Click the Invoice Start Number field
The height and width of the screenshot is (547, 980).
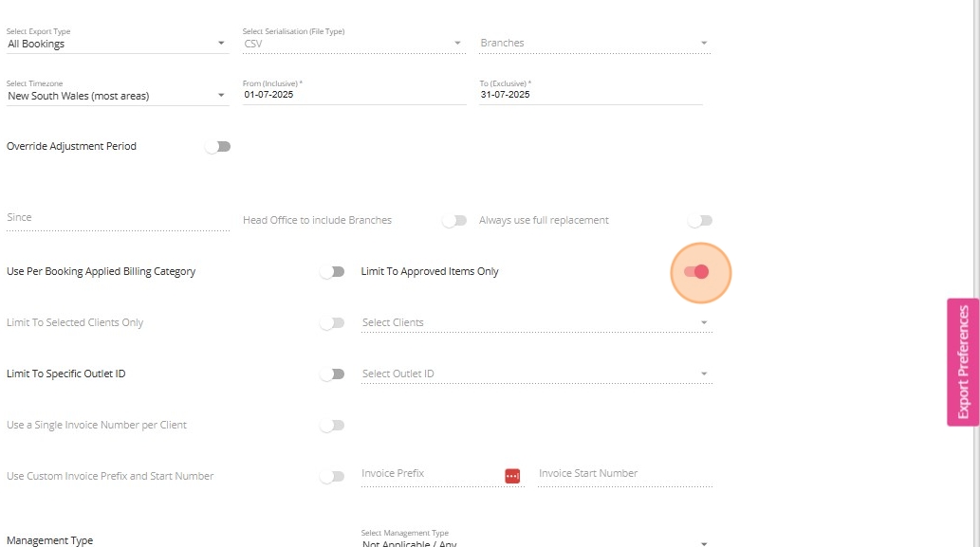(624, 474)
